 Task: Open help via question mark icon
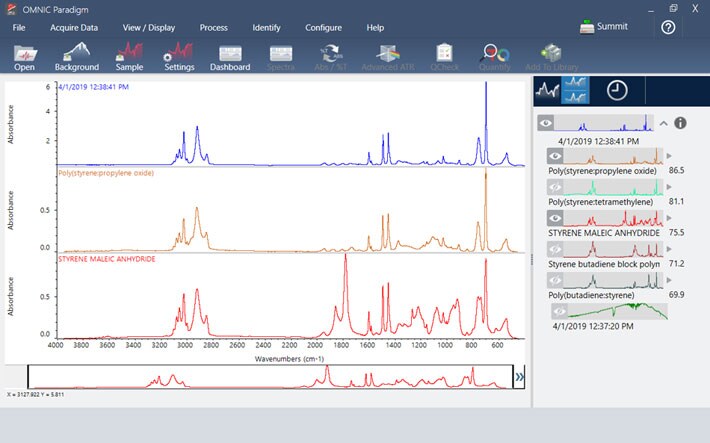[x=668, y=28]
